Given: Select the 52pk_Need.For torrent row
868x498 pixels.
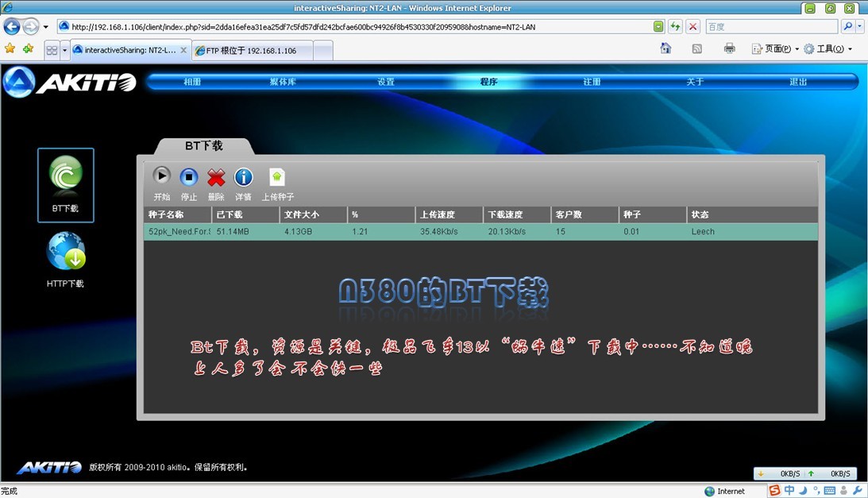Looking at the screenshot, I should [x=480, y=232].
